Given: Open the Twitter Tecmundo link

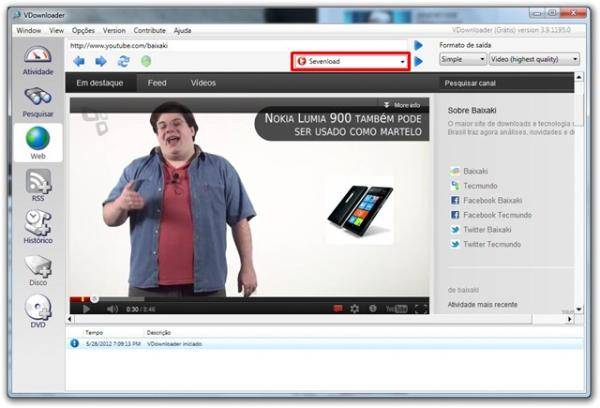Looking at the screenshot, I should point(492,244).
